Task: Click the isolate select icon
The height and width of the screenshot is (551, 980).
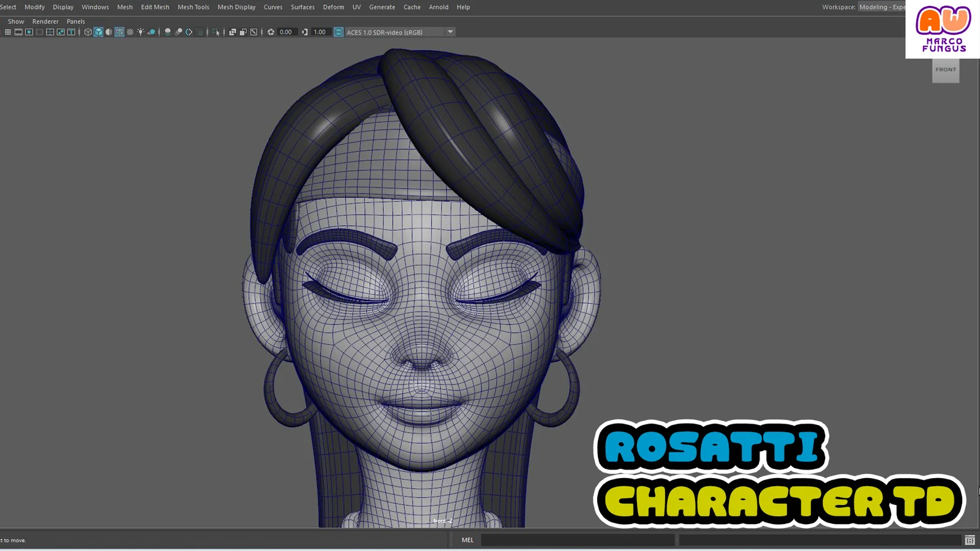Action: point(216,32)
